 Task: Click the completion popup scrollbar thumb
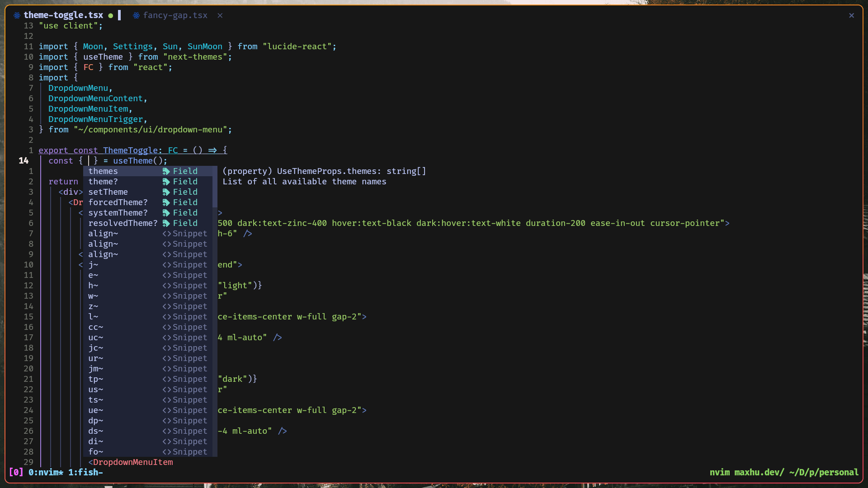[x=215, y=186]
